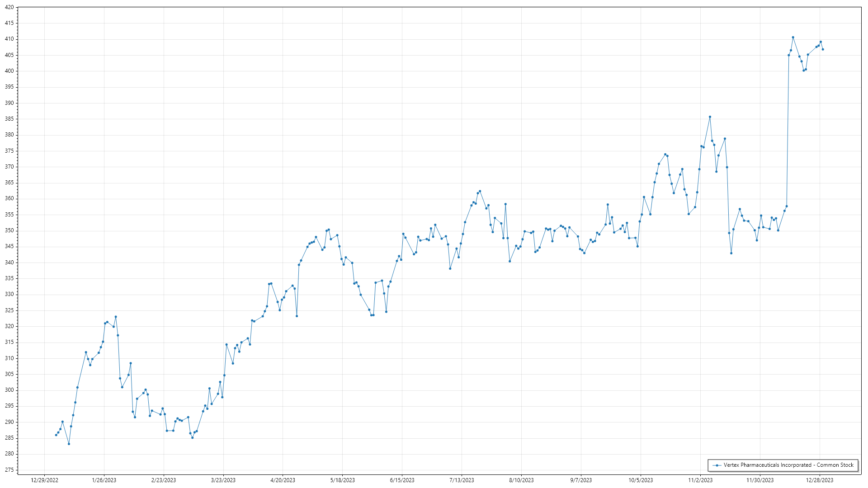
Task: Click the 350 y-axis value label
Action: coord(9,230)
